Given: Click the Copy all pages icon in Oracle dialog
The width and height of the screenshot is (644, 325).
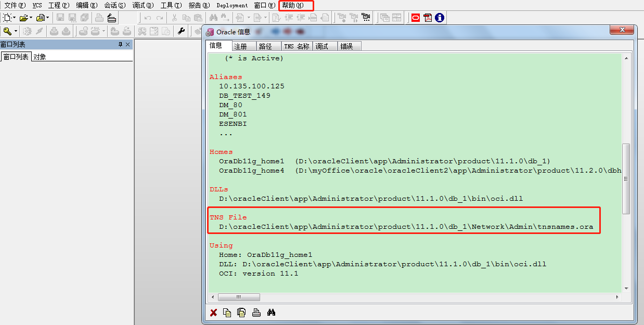Looking at the screenshot, I should [x=241, y=313].
